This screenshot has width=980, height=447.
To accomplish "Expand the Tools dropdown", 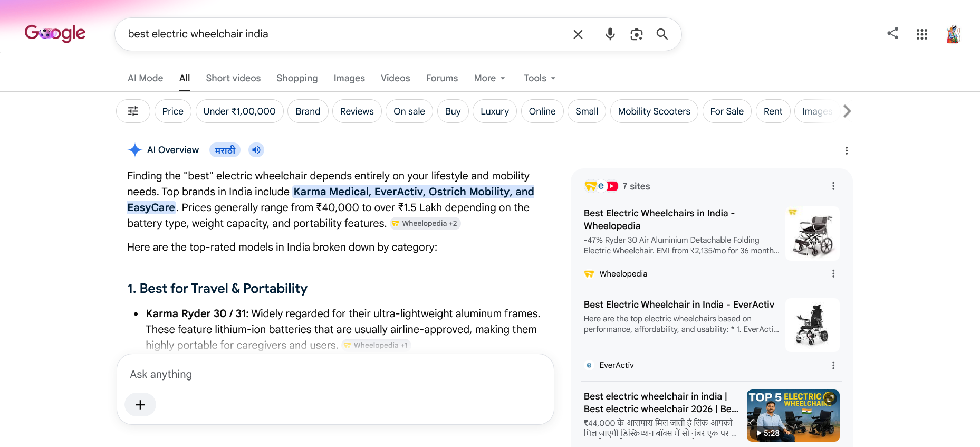I will (540, 78).
